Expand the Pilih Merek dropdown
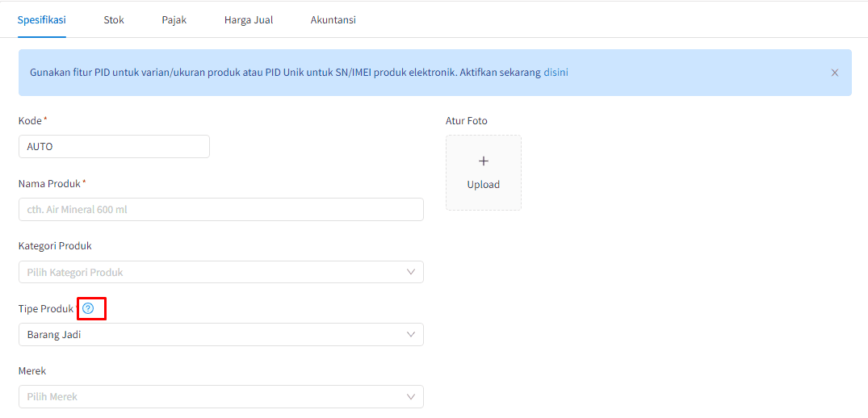This screenshot has height=418, width=868. (x=221, y=396)
